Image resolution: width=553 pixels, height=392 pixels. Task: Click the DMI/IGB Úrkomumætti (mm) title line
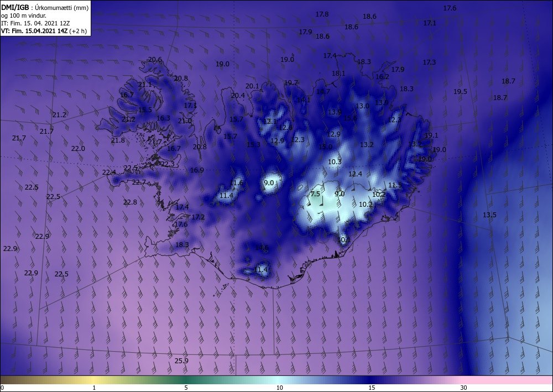click(x=45, y=8)
